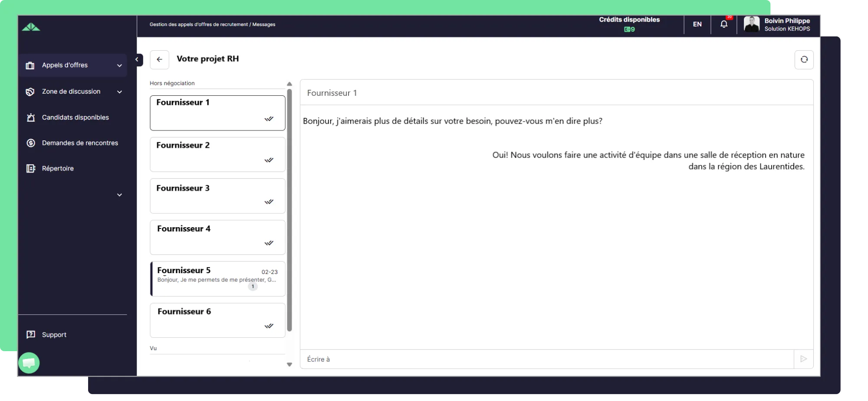The height and width of the screenshot is (401, 868).
Task: Click Boivin Philippe's profile avatar
Action: [x=751, y=24]
